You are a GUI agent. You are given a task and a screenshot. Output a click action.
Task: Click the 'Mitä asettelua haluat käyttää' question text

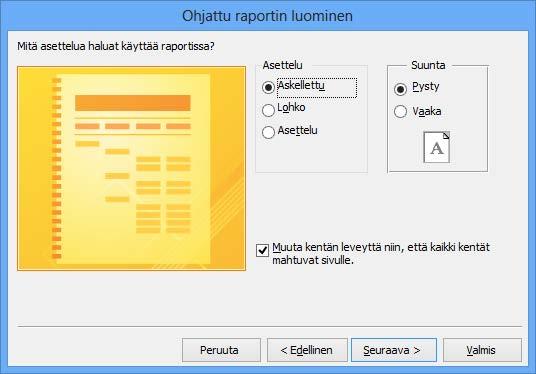116,46
